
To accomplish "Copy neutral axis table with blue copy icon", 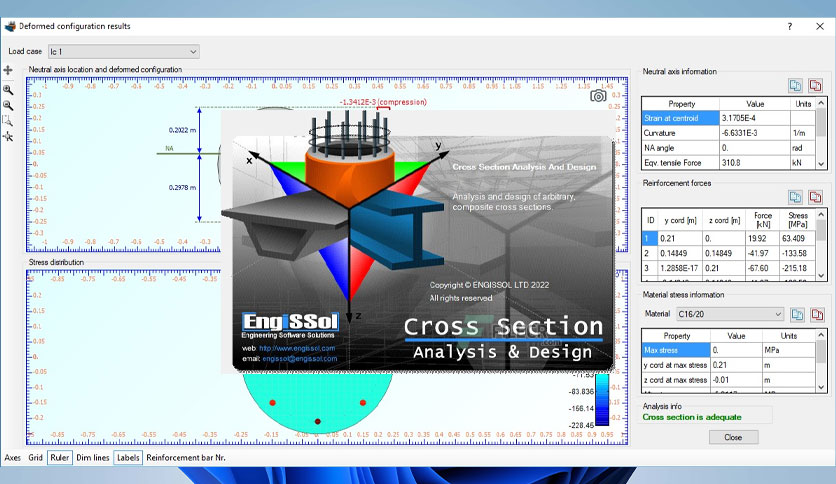I will (x=795, y=86).
